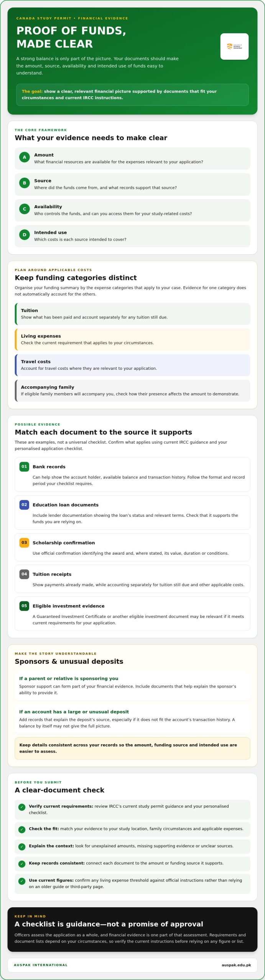Click the blue 02 Education loan badge
This screenshot has height=980, width=265.
pos(24,505)
